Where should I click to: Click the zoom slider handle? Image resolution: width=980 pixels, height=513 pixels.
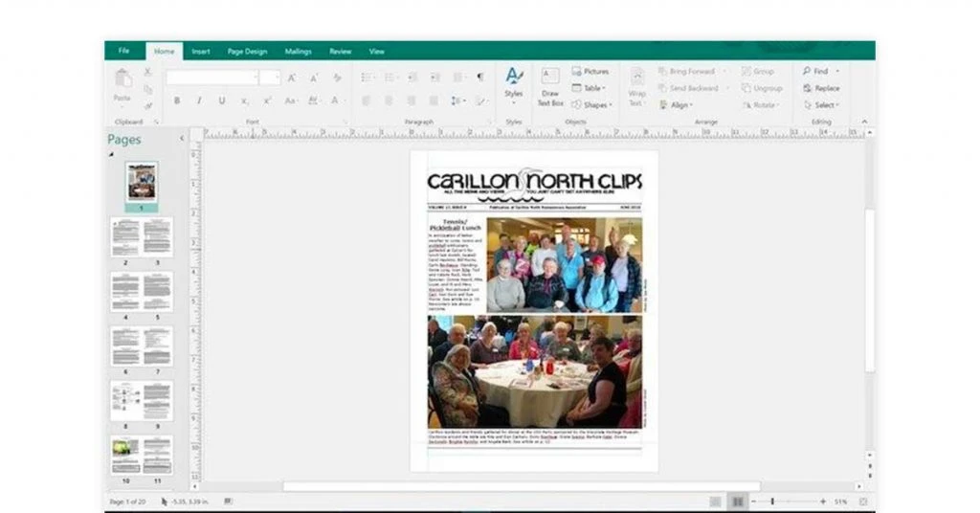coord(772,502)
